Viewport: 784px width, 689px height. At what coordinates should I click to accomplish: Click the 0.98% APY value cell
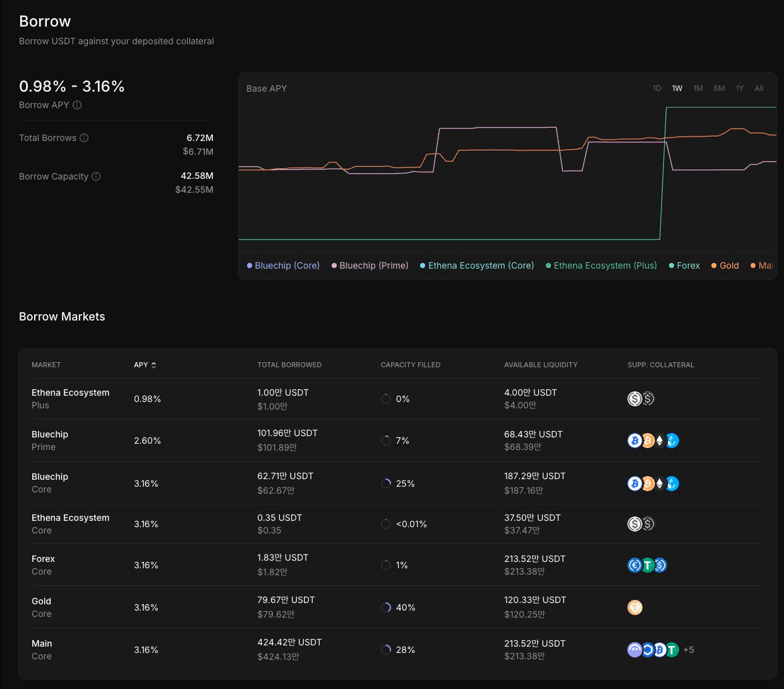click(x=147, y=399)
